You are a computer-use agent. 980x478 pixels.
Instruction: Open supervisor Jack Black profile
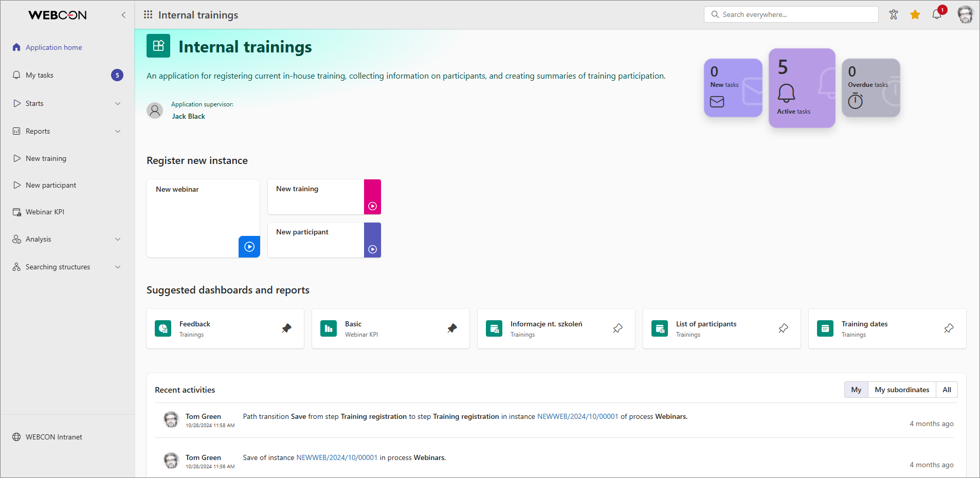pos(188,116)
